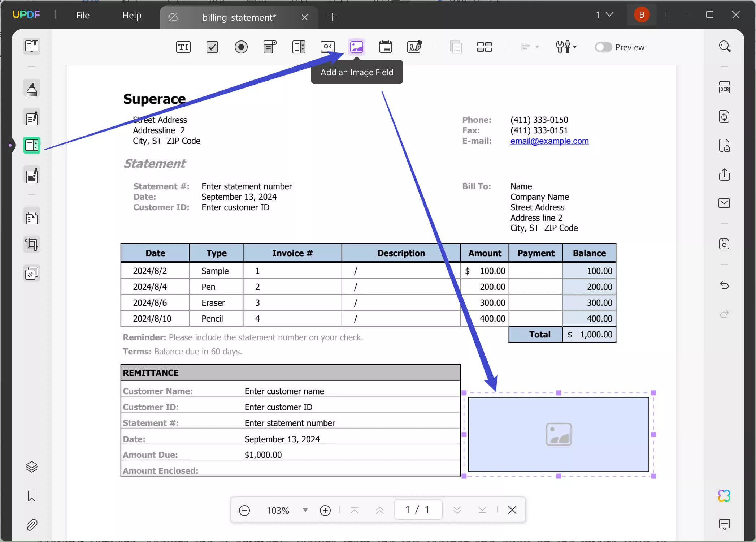Select the Dropdown field tool
This screenshot has width=756, height=542.
tap(270, 47)
